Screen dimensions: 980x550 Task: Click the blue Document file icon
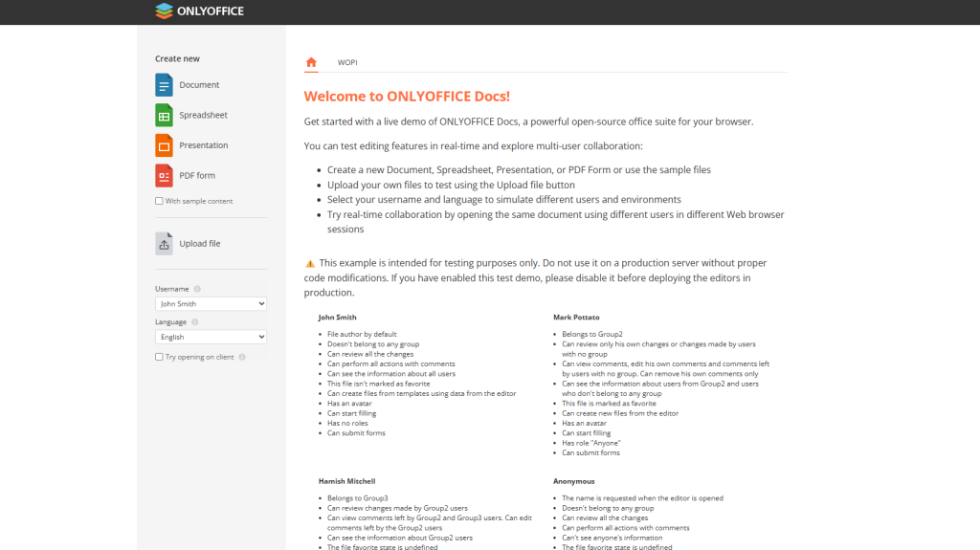(164, 85)
